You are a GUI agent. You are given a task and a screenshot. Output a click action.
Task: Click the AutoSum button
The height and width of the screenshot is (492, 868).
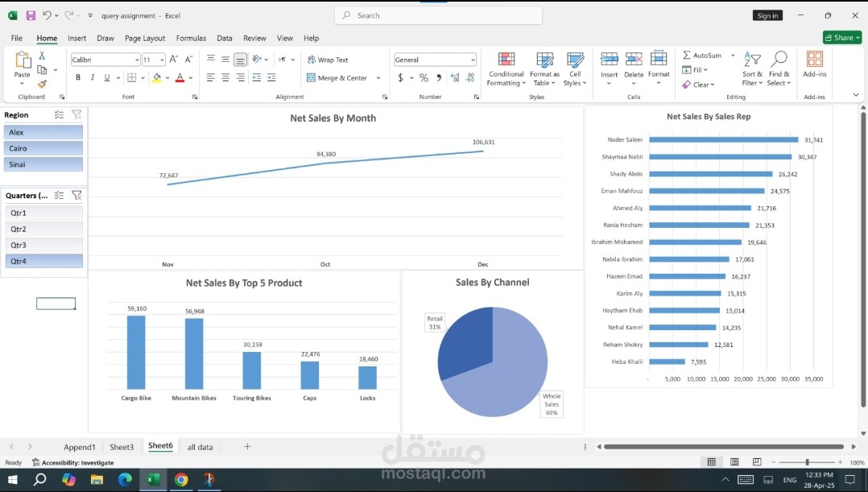[x=702, y=56]
